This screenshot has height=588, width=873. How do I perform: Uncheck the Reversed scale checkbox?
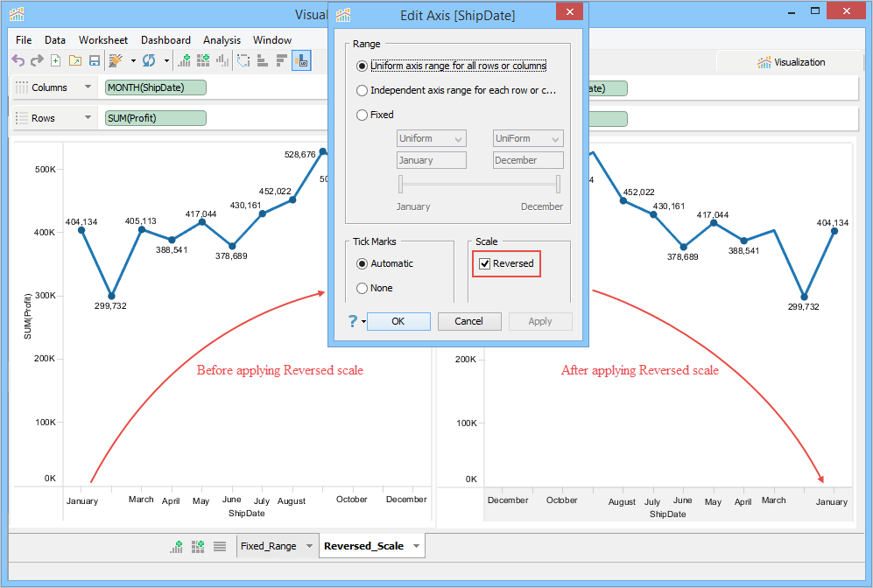click(485, 263)
